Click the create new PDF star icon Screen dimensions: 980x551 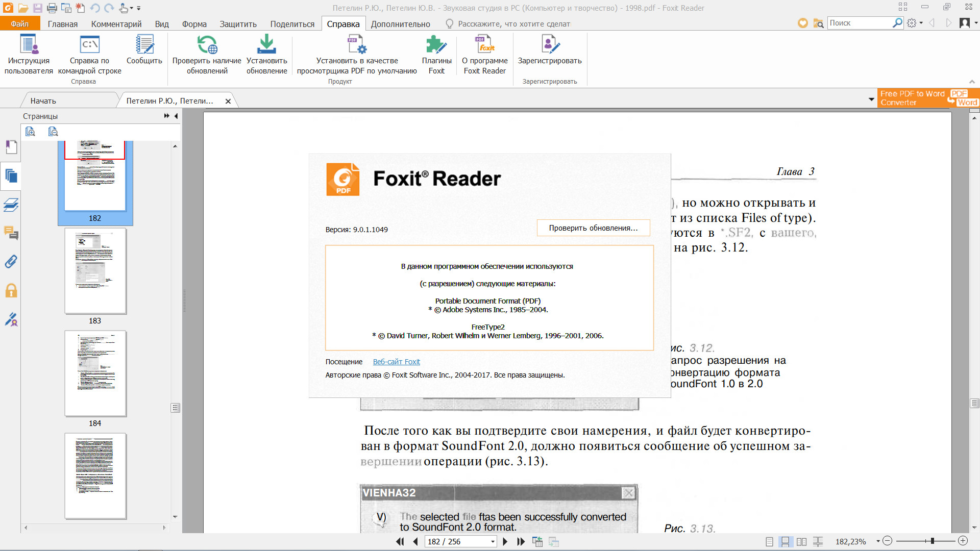(80, 8)
